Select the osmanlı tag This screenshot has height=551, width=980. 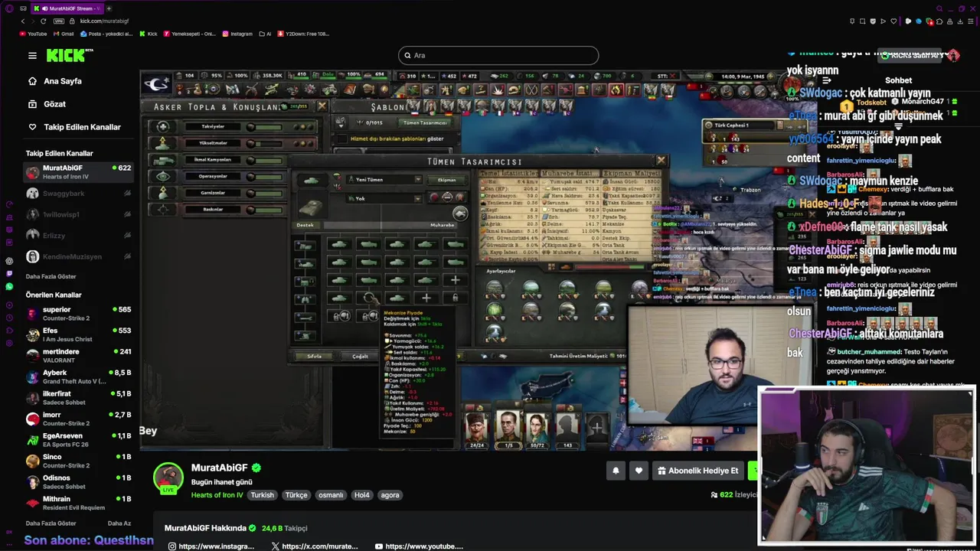coord(331,495)
